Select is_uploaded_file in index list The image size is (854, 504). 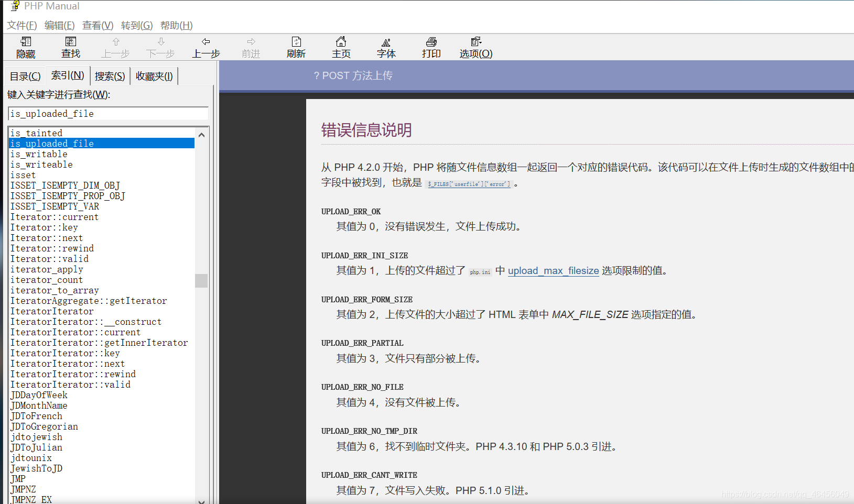point(102,144)
